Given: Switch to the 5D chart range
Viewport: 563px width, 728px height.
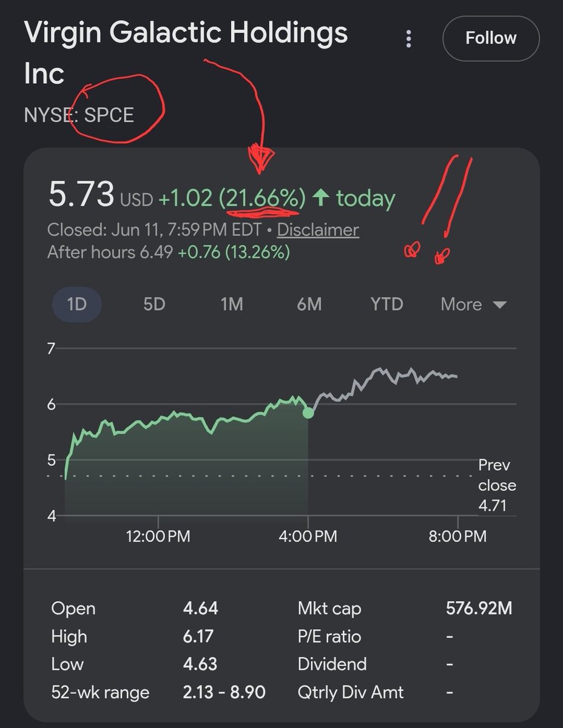Looking at the screenshot, I should pyautogui.click(x=154, y=304).
